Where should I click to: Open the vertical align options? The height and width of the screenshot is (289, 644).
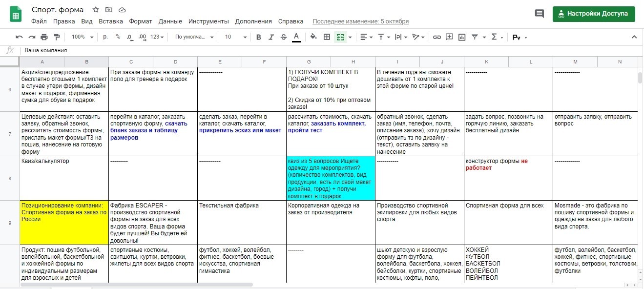pyautogui.click(x=384, y=37)
